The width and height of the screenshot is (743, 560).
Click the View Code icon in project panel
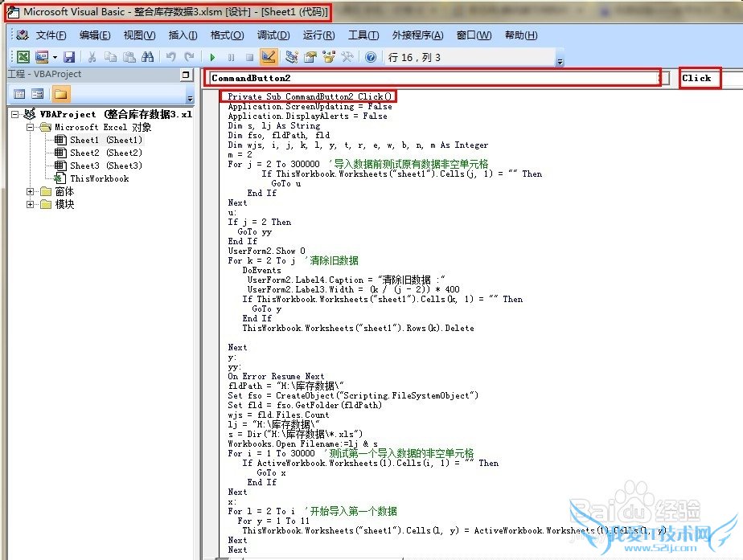pyautogui.click(x=19, y=94)
